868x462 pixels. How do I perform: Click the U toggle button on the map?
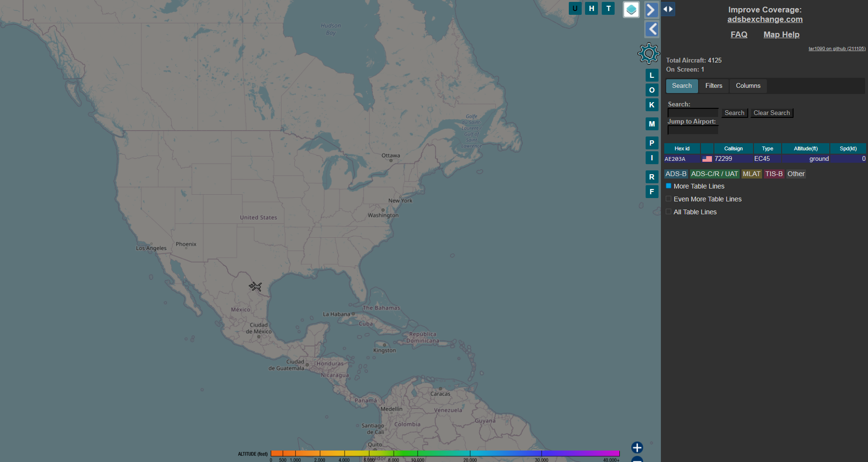(x=575, y=9)
